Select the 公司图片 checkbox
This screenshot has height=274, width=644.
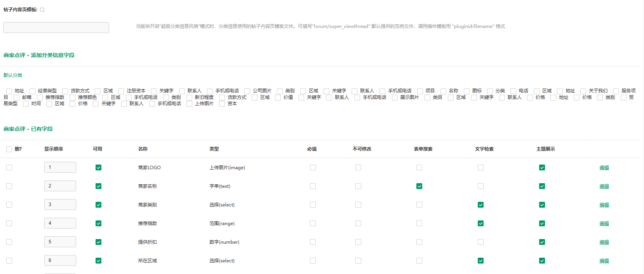tap(247, 91)
